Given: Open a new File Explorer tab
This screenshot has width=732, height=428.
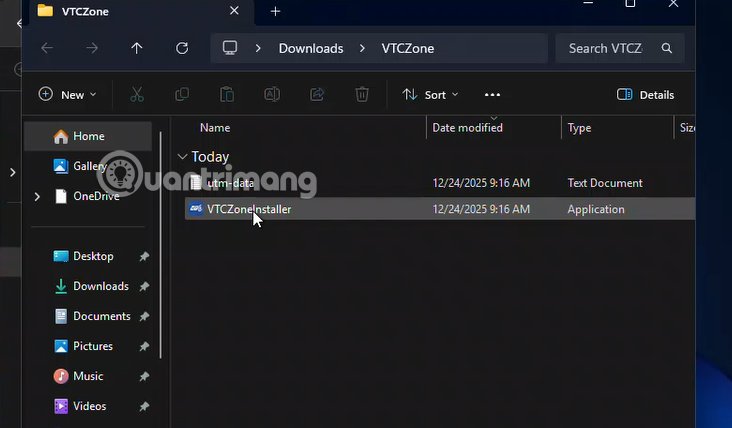Looking at the screenshot, I should tap(275, 11).
